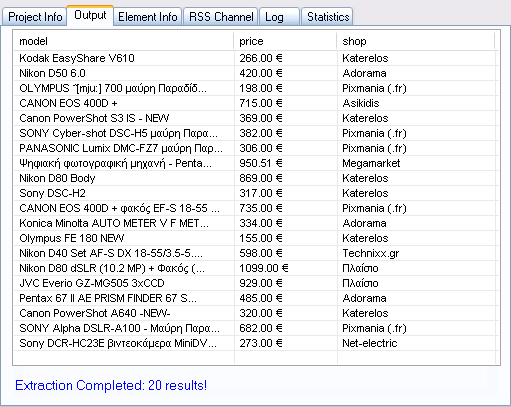Select the Output tab
Image resolution: width=511 pixels, height=407 pixels.
pos(90,15)
